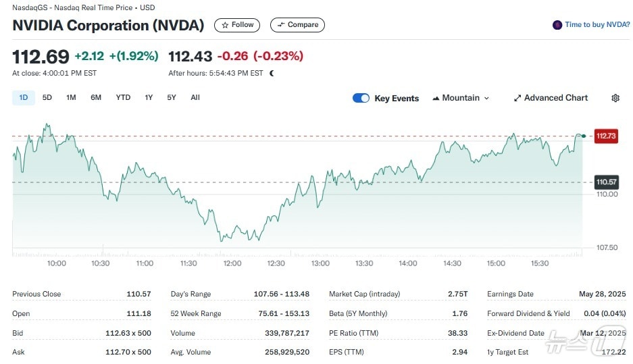Viewport: 633px width, 364px height.
Task: Show the 6M chart range
Action: coord(96,97)
